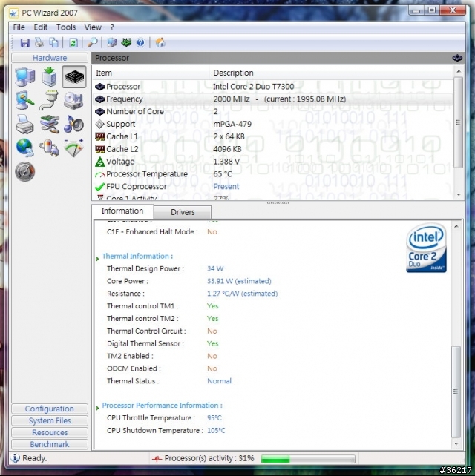Click the Print toolbar icon
The image size is (475, 476).
(39, 42)
